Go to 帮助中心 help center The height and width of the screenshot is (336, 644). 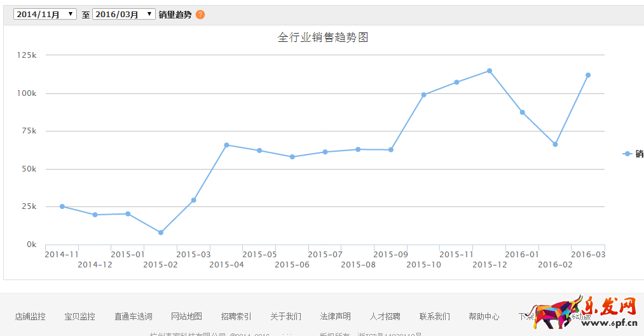[x=484, y=316]
